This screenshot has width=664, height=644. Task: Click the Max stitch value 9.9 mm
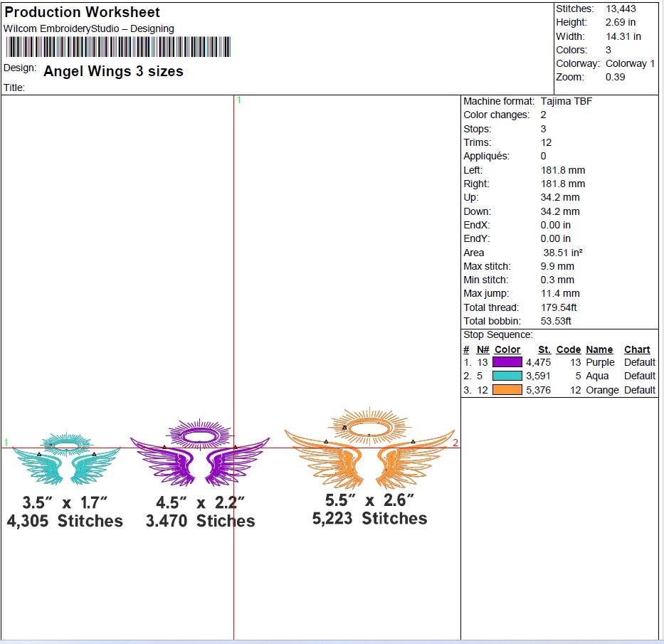[x=557, y=266]
